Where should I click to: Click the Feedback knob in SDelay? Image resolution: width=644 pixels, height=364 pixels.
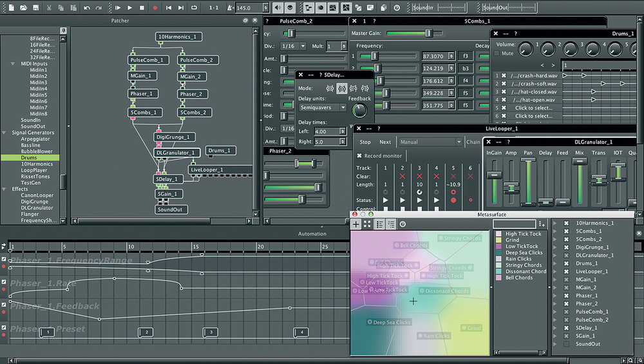coord(359,110)
